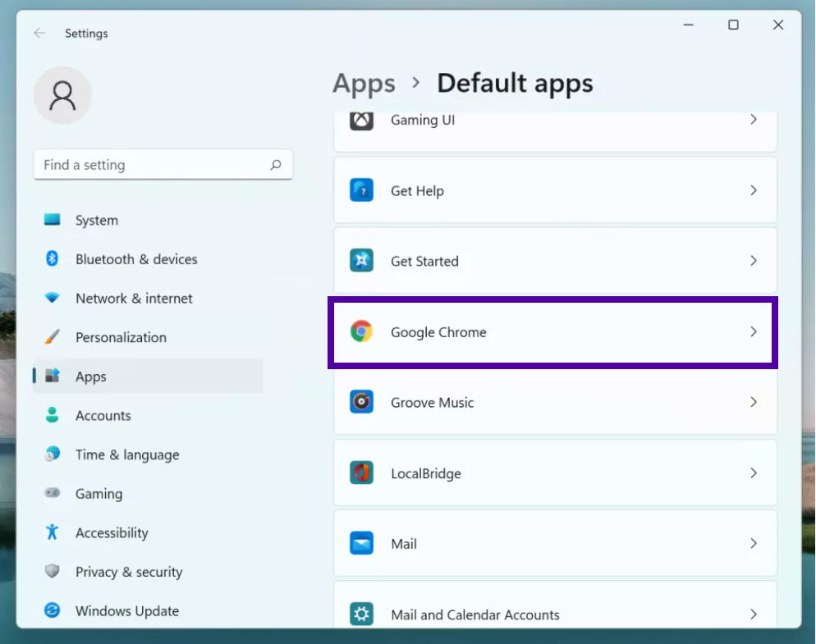The height and width of the screenshot is (644, 816).
Task: Click the Get Help app icon
Action: pyautogui.click(x=361, y=190)
